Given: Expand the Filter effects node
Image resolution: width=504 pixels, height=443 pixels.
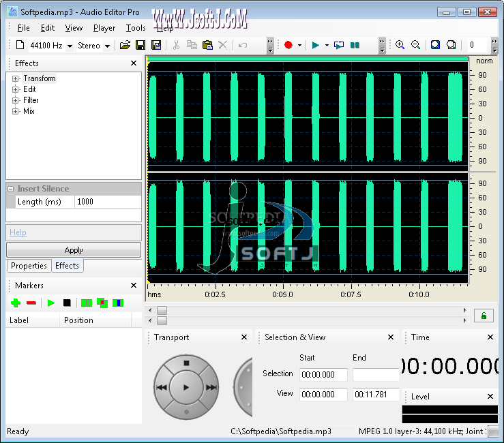Looking at the screenshot, I should 15,101.
